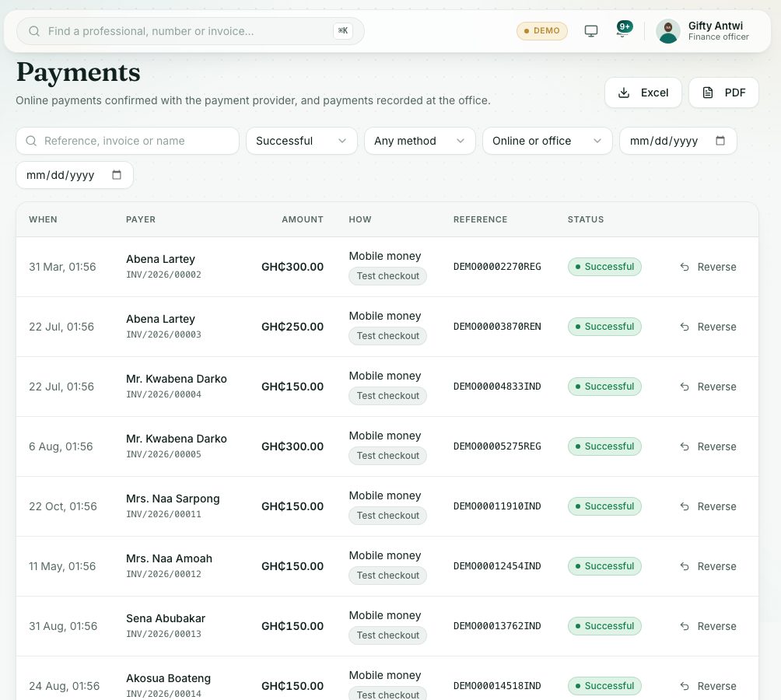
Task: Click date 22 Oct, 01:56
Action: click(63, 506)
